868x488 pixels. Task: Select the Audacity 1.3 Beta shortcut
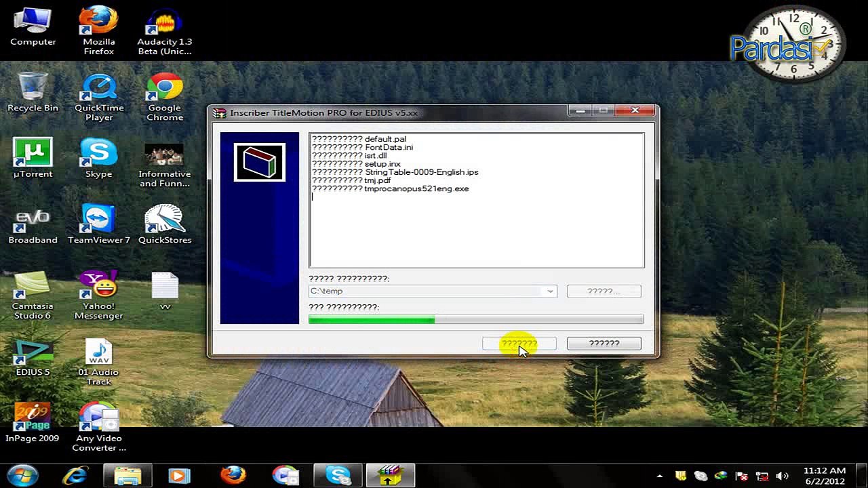(164, 30)
